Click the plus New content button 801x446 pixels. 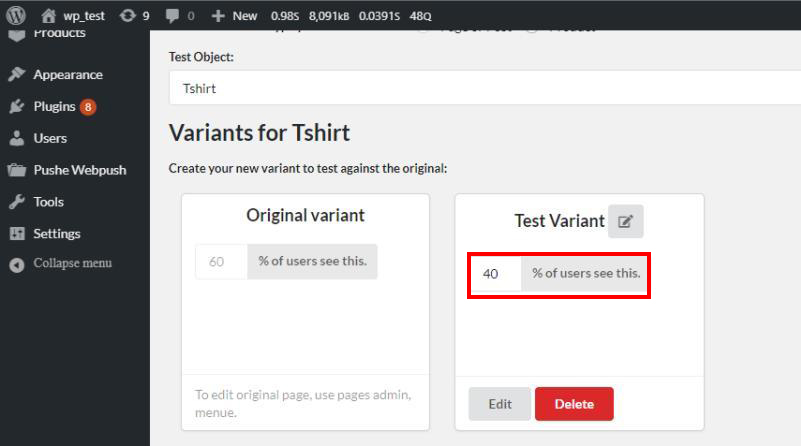point(234,16)
